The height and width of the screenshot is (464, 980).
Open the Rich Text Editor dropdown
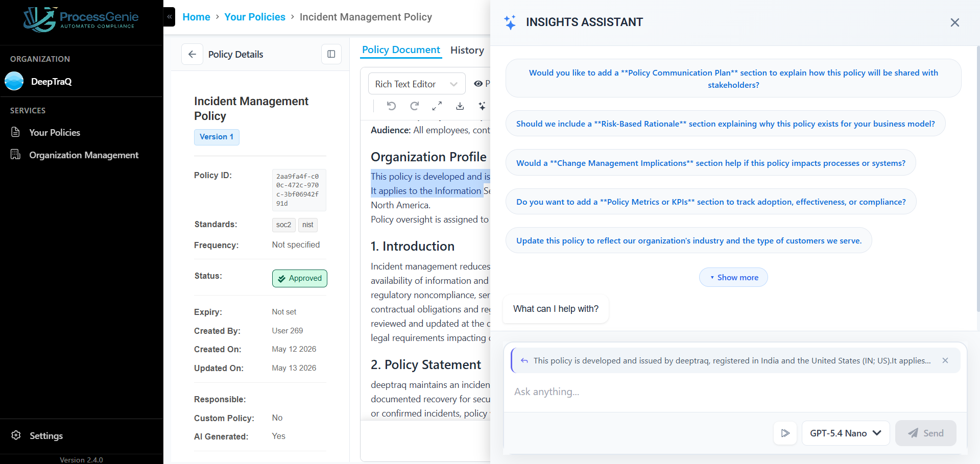[x=417, y=84]
